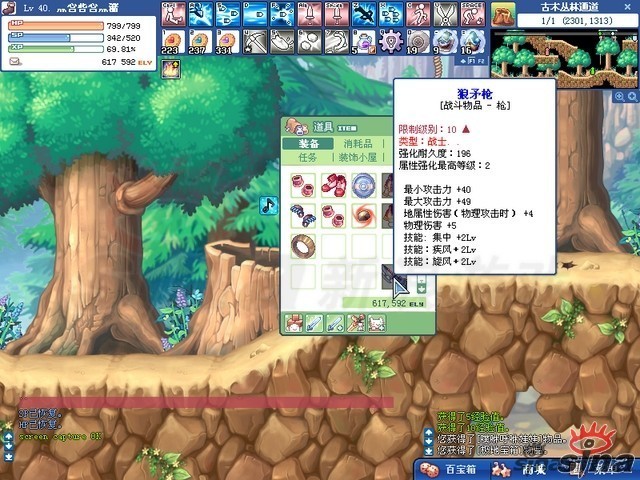Switch to the 装饰小屋 tab
Viewport: 640px width, 480px height.
358,157
